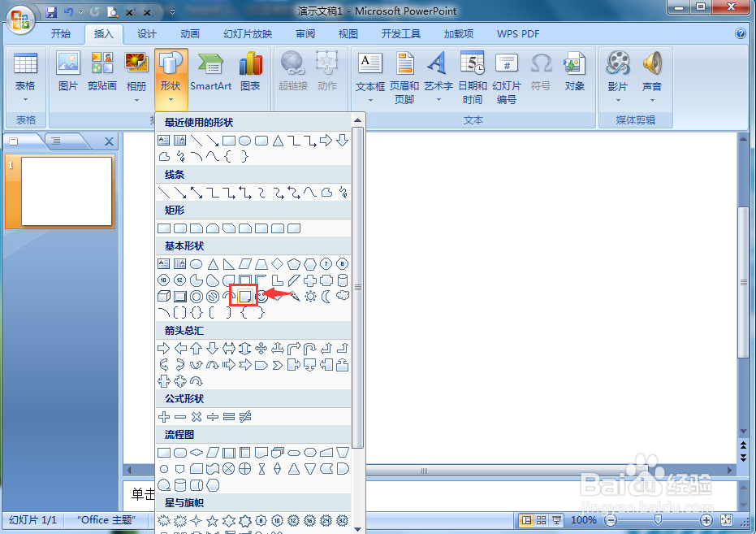Image resolution: width=756 pixels, height=534 pixels.
Task: Select the 5-point star in 星与旗帜
Action: point(213,520)
